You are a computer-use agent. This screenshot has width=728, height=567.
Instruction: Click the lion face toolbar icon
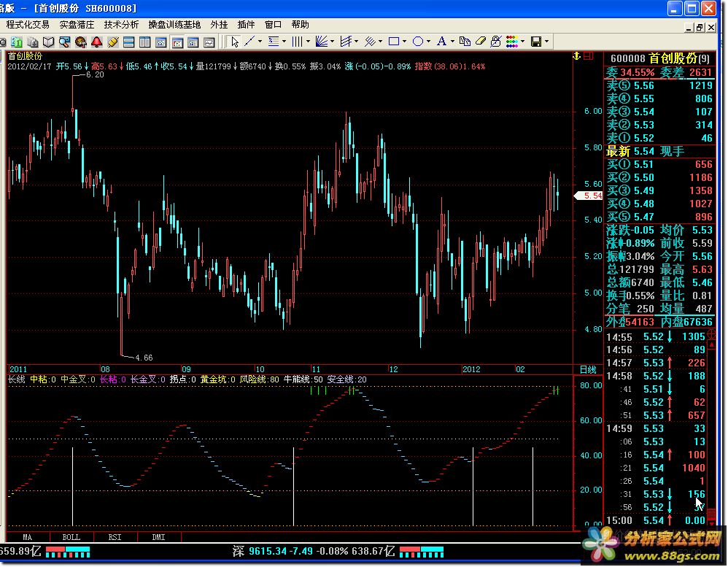tap(81, 42)
